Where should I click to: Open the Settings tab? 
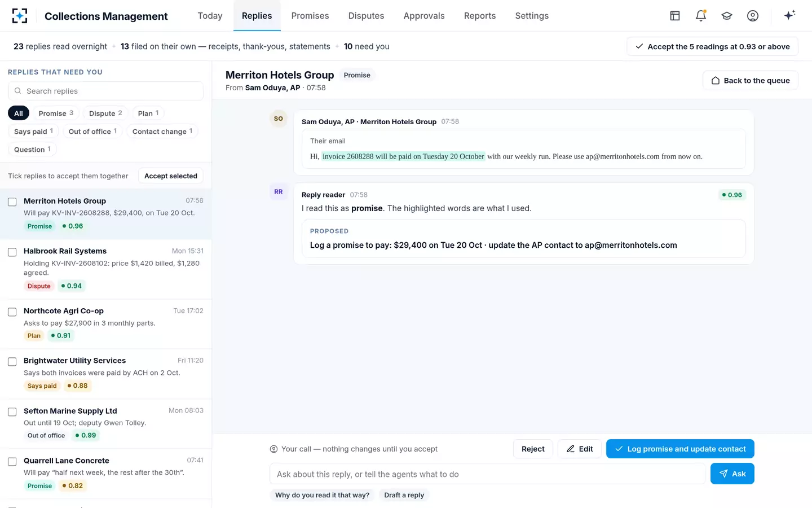point(532,16)
